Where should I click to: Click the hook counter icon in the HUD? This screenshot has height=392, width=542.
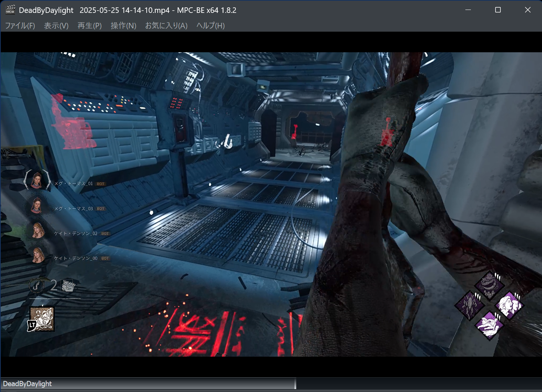click(36, 285)
